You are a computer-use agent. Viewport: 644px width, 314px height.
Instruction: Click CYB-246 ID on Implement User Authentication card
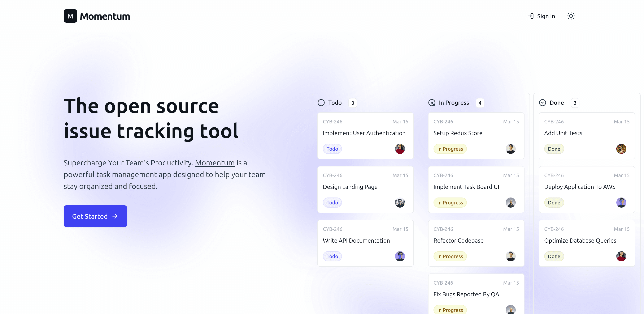click(332, 122)
